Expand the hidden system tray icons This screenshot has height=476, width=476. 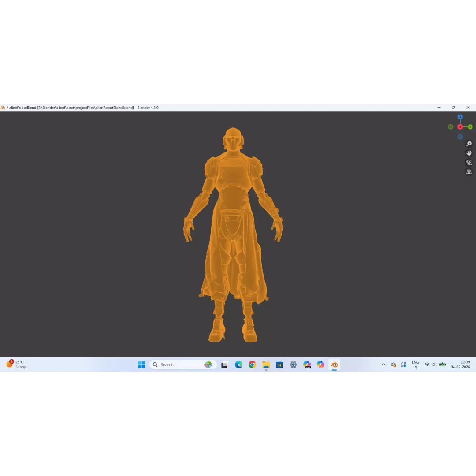pyautogui.click(x=383, y=364)
